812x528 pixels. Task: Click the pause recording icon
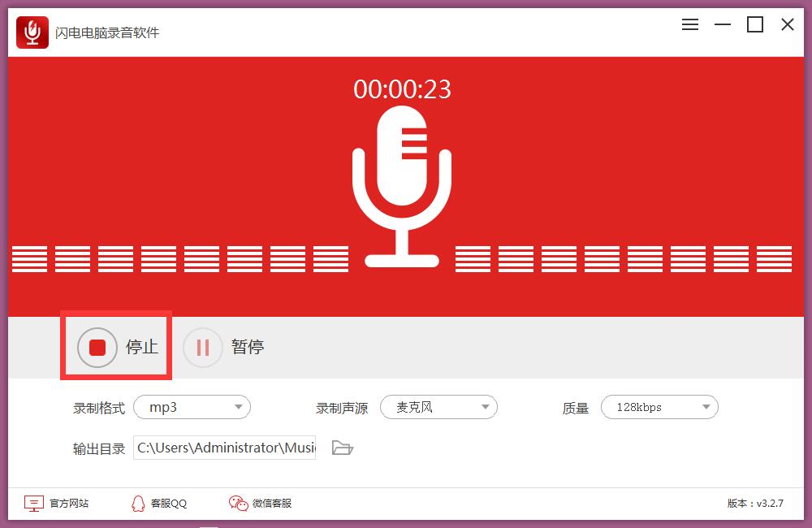coord(203,348)
